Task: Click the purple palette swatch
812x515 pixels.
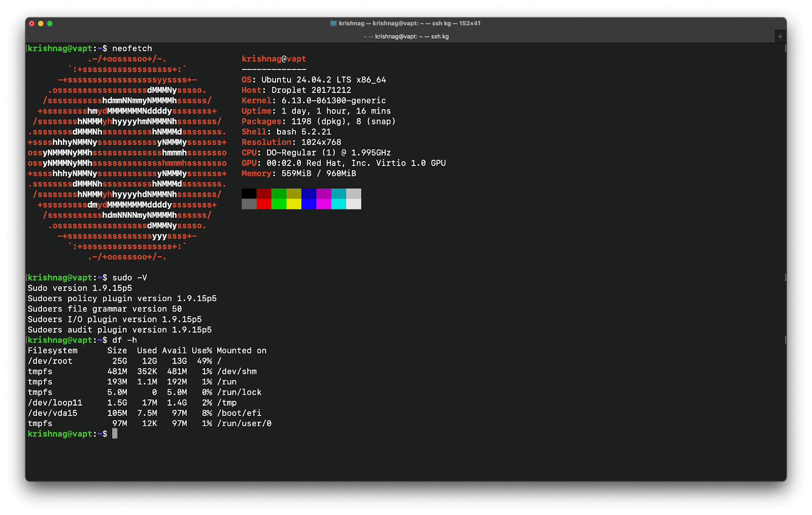Action: tap(324, 194)
